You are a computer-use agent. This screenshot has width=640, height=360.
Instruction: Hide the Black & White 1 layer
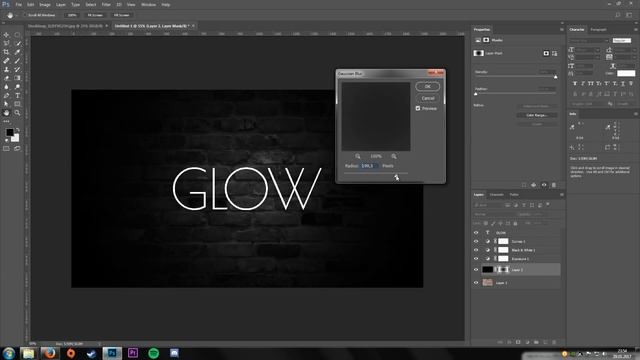click(x=476, y=250)
